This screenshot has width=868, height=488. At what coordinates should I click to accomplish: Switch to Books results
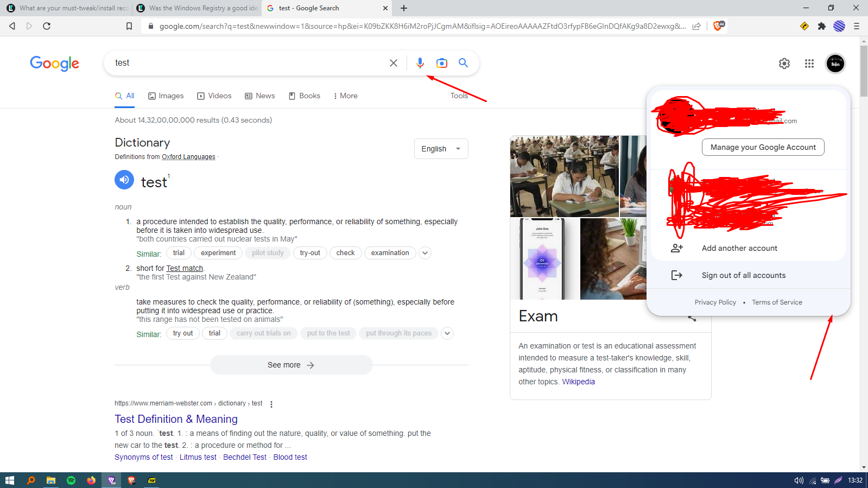coord(305,96)
